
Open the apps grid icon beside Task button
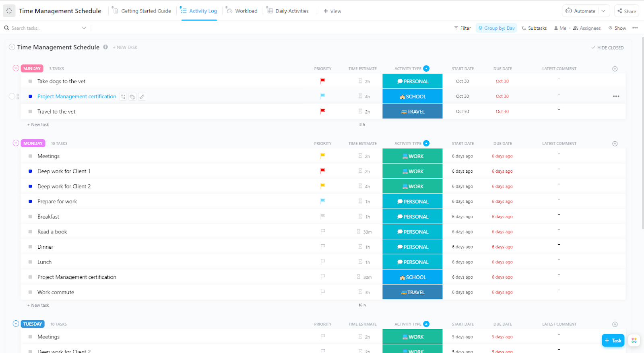pyautogui.click(x=634, y=340)
